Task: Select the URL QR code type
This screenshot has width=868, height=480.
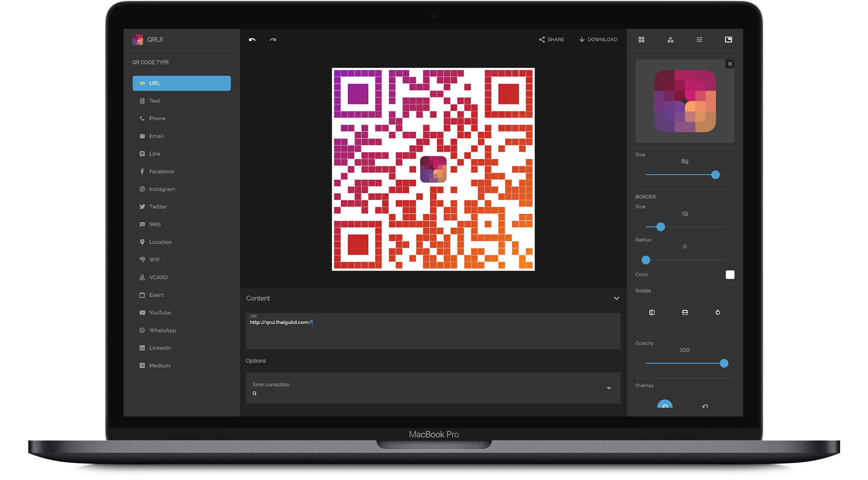Action: 181,83
